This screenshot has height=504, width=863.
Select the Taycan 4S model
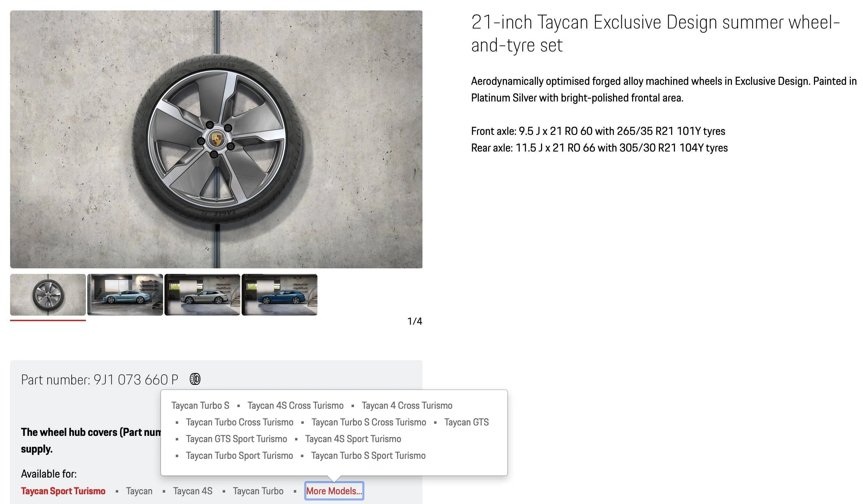coord(193,491)
